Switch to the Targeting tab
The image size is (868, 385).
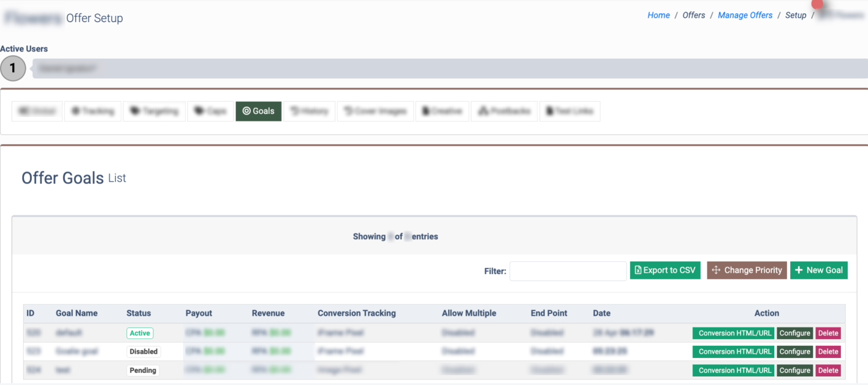(x=155, y=111)
